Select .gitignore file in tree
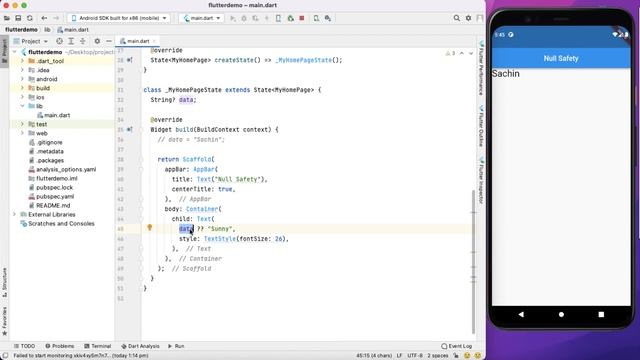640x360 pixels. coord(46,142)
